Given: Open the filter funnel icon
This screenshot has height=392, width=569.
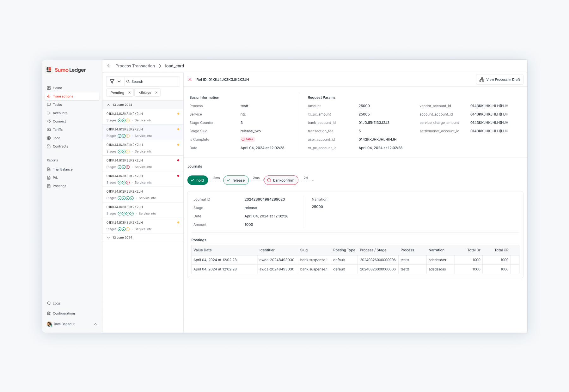Looking at the screenshot, I should click(x=112, y=81).
